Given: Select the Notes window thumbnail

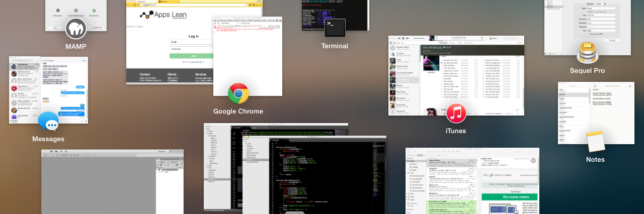Looking at the screenshot, I should click(596, 113).
